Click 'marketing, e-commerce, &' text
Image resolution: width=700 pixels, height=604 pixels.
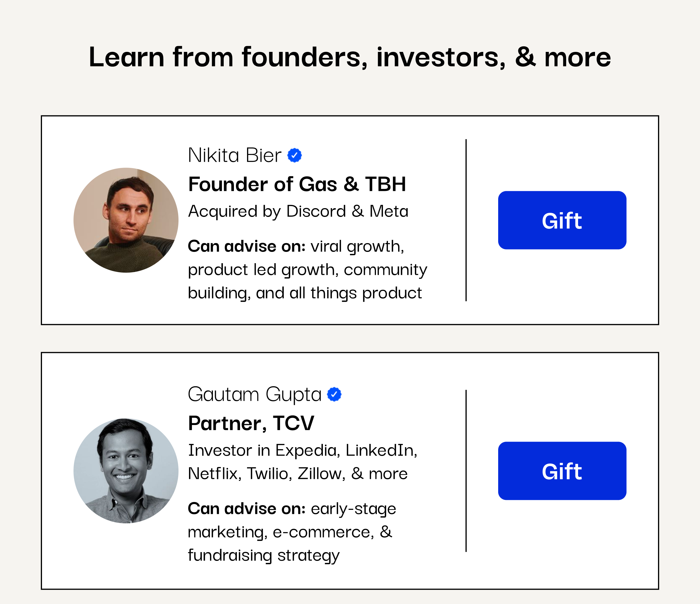click(290, 532)
